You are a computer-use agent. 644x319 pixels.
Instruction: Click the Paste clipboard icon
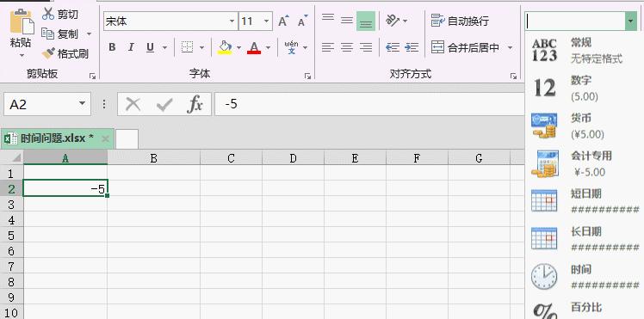coord(22,21)
